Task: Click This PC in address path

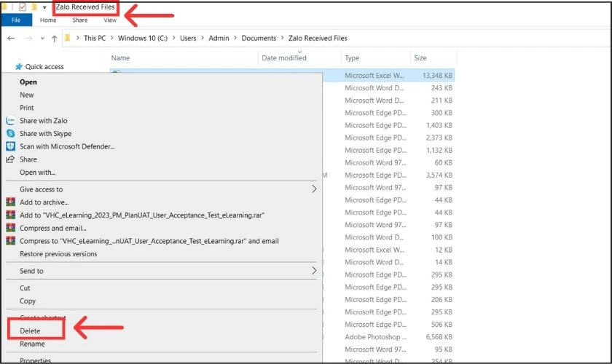Action: pos(95,38)
